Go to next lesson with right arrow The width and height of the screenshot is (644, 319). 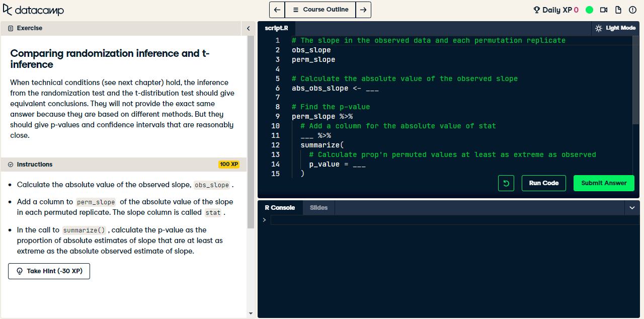(x=363, y=10)
